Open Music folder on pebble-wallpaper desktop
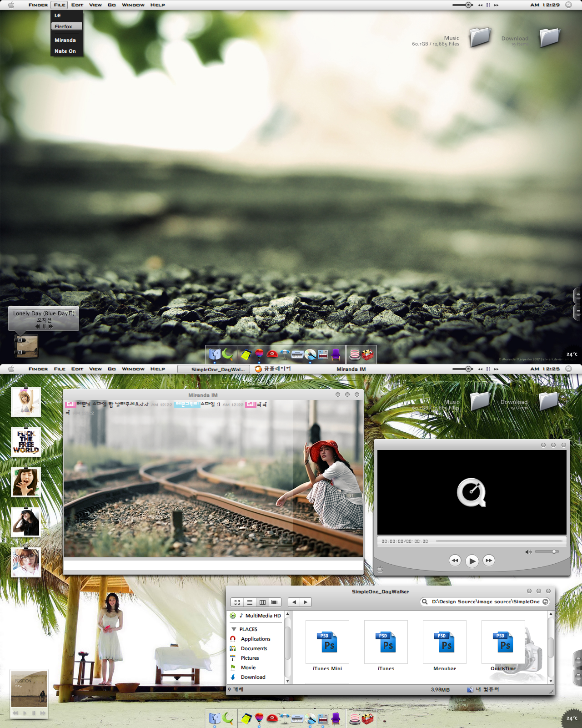The width and height of the screenshot is (582, 728). tap(480, 37)
